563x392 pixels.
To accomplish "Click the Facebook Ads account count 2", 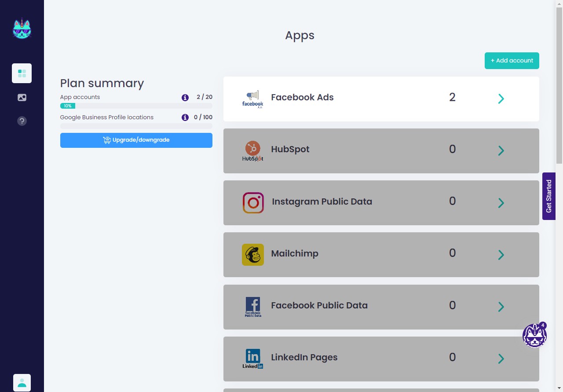I will coord(452,97).
